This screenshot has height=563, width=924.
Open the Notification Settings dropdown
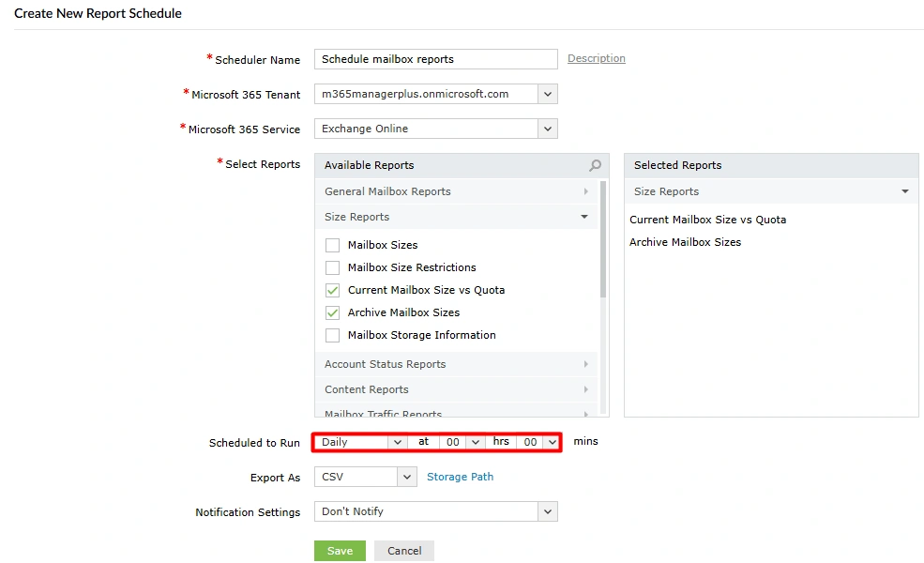547,511
